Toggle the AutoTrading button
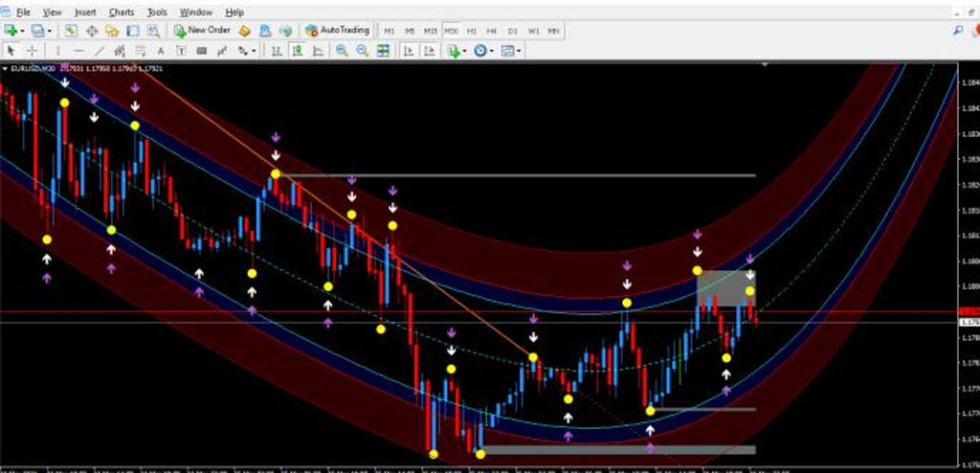 pos(337,31)
